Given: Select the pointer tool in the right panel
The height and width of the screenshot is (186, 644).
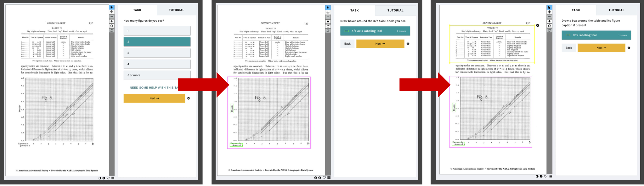Looking at the screenshot, I should pos(549,7).
